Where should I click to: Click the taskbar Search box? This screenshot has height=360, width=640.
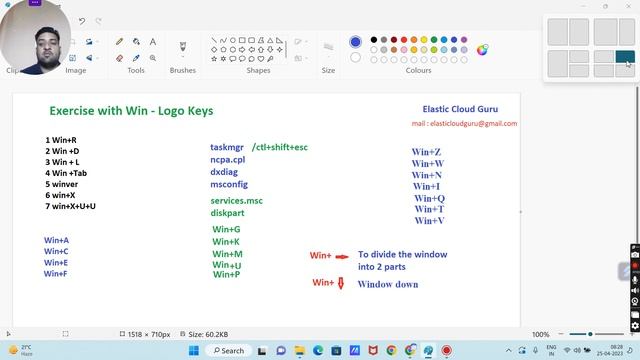[x=229, y=351]
